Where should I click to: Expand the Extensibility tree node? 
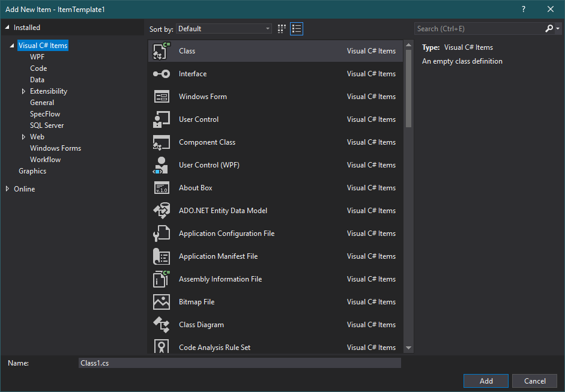click(23, 91)
